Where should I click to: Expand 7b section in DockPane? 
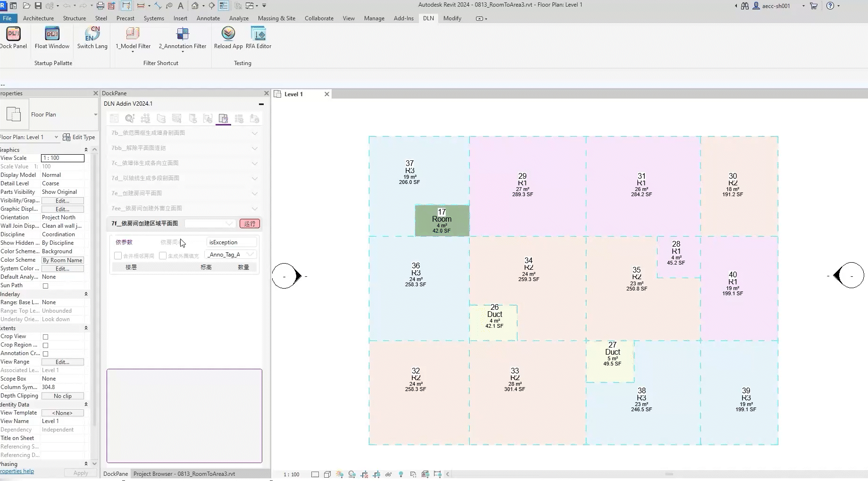(x=255, y=133)
